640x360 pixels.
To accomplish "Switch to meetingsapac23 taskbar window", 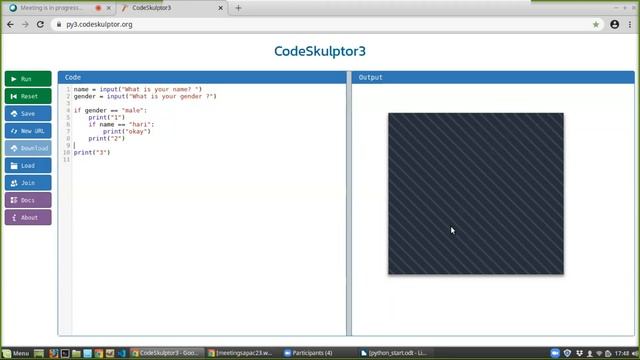I will (x=241, y=353).
